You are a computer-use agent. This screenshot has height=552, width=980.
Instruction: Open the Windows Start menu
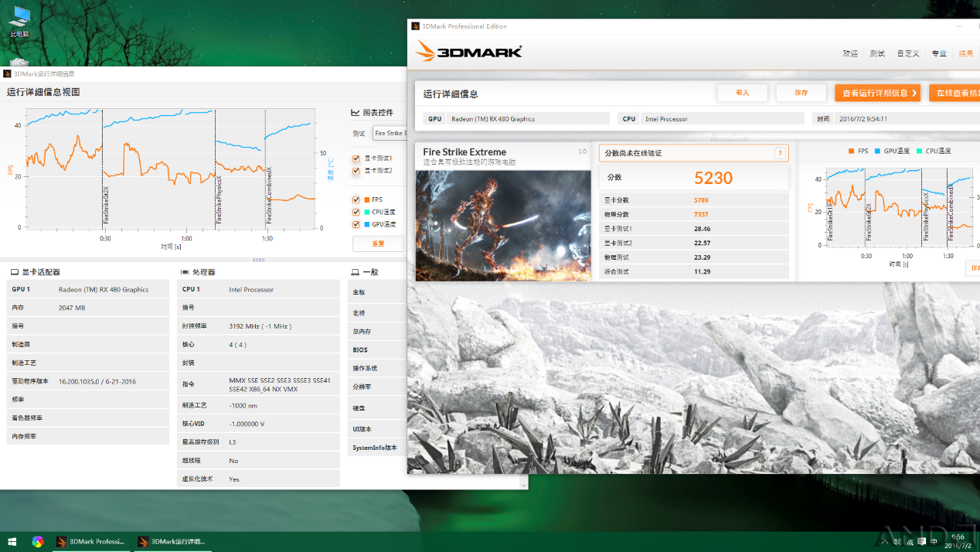(x=12, y=541)
